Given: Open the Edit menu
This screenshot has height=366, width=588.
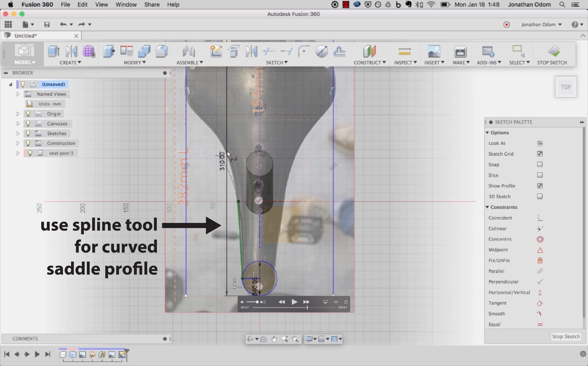Looking at the screenshot, I should coord(82,5).
